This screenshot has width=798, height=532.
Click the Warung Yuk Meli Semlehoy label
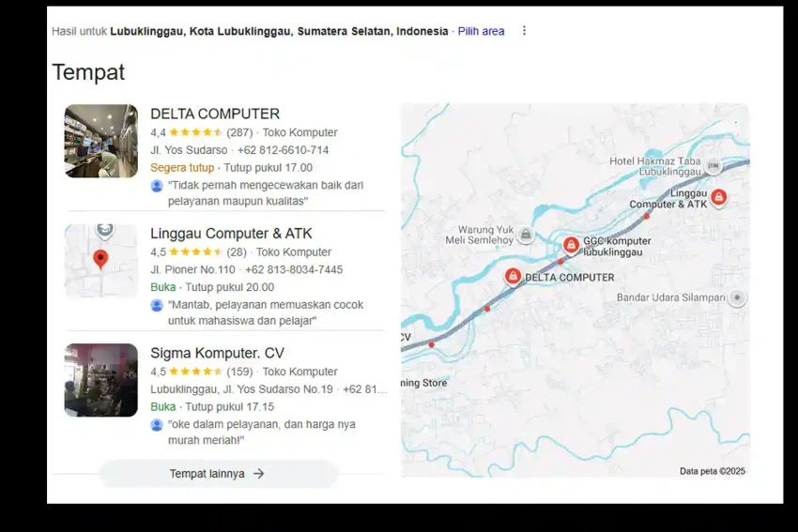point(479,235)
